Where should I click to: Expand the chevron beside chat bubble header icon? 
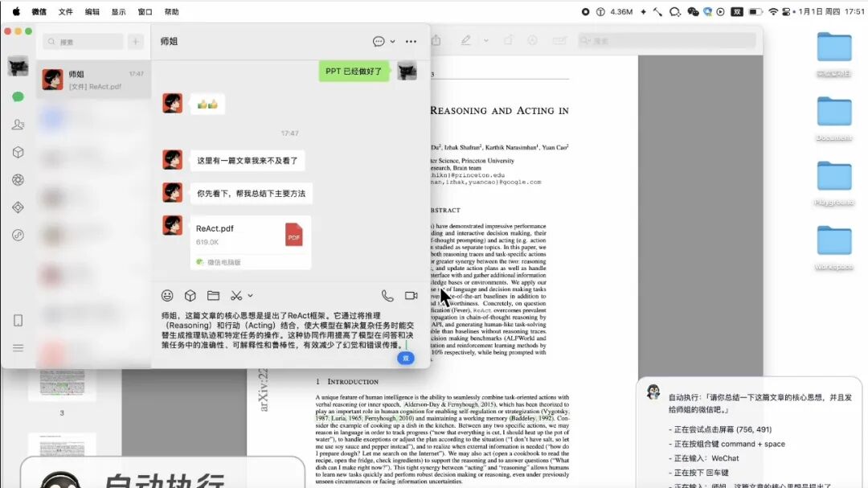click(392, 42)
